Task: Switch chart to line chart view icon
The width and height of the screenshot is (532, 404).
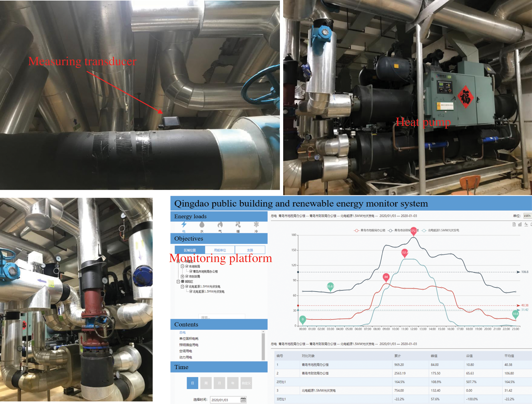Action: point(526,224)
